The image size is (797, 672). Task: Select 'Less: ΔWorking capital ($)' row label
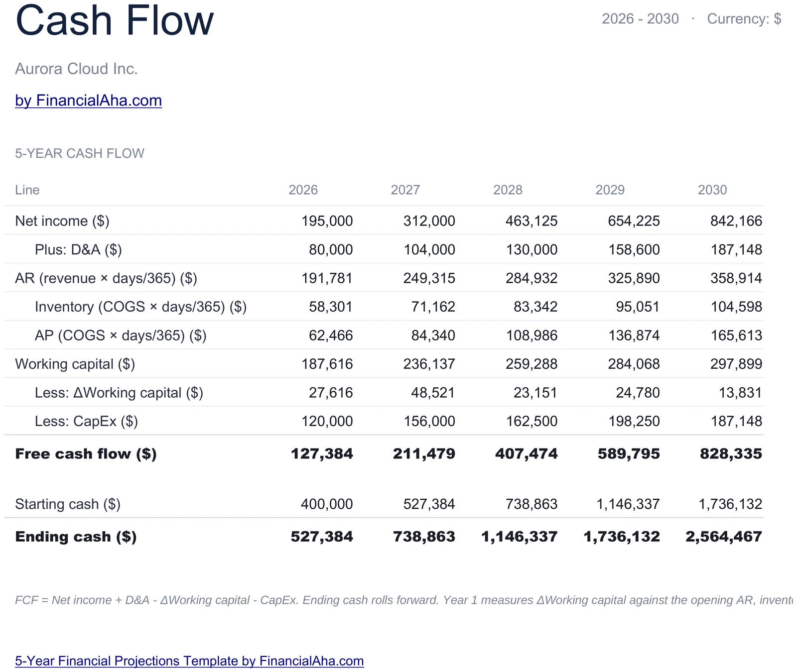[x=119, y=393]
